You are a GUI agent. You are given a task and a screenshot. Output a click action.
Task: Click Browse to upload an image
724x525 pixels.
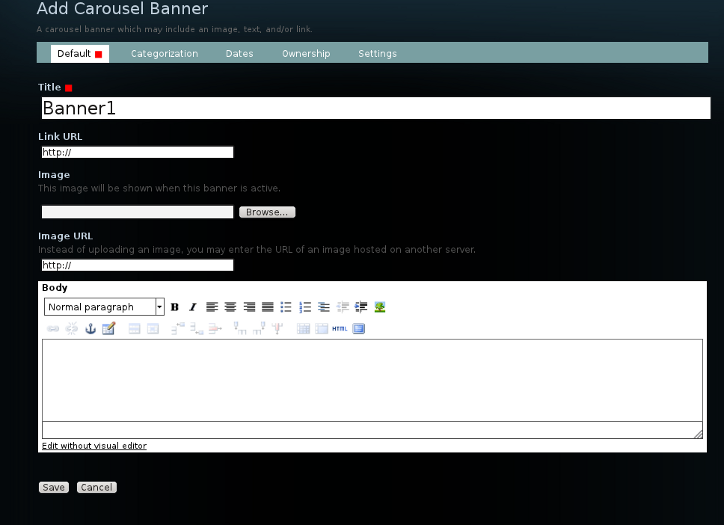pos(267,212)
